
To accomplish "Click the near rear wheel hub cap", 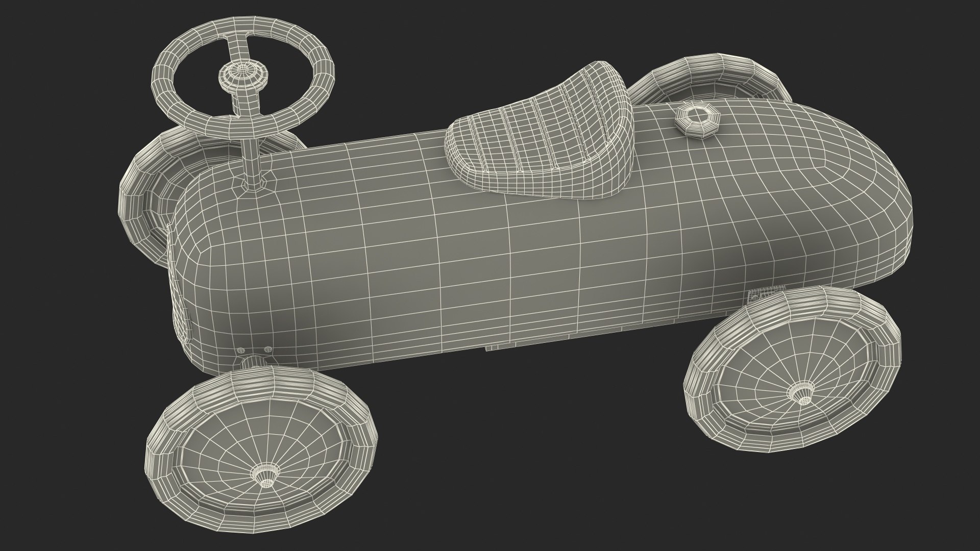I will 801,393.
